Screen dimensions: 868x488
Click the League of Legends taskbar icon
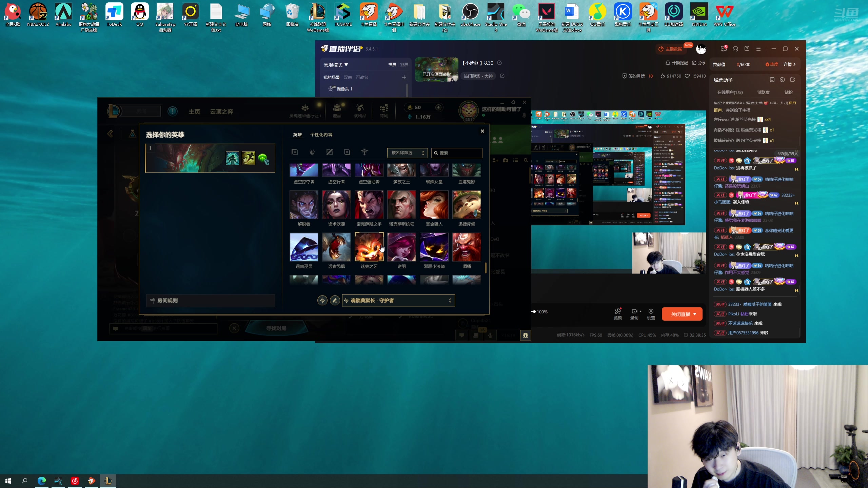pyautogui.click(x=108, y=481)
